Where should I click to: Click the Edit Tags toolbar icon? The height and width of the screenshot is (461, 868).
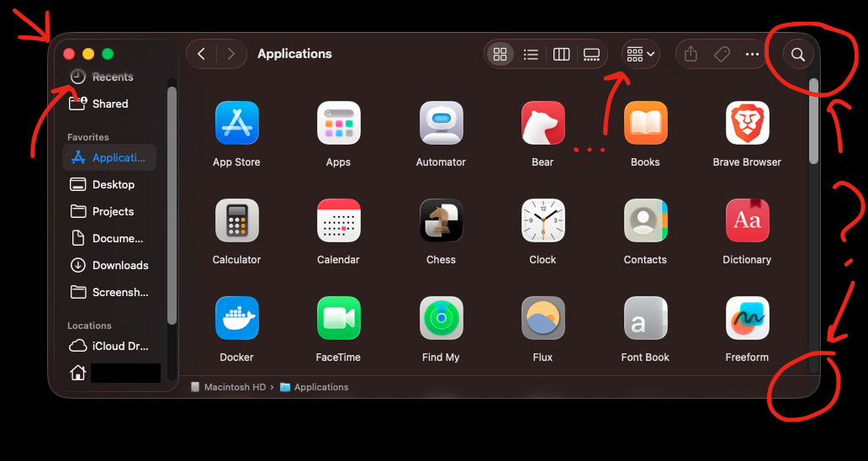[722, 54]
